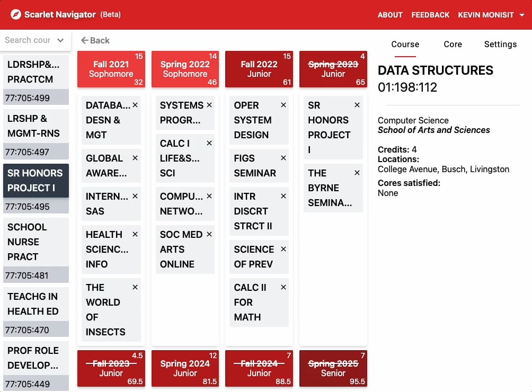Screen dimensions: 532x392
Task: Remove INTR DISCRT STRCT II course
Action: 283,196
